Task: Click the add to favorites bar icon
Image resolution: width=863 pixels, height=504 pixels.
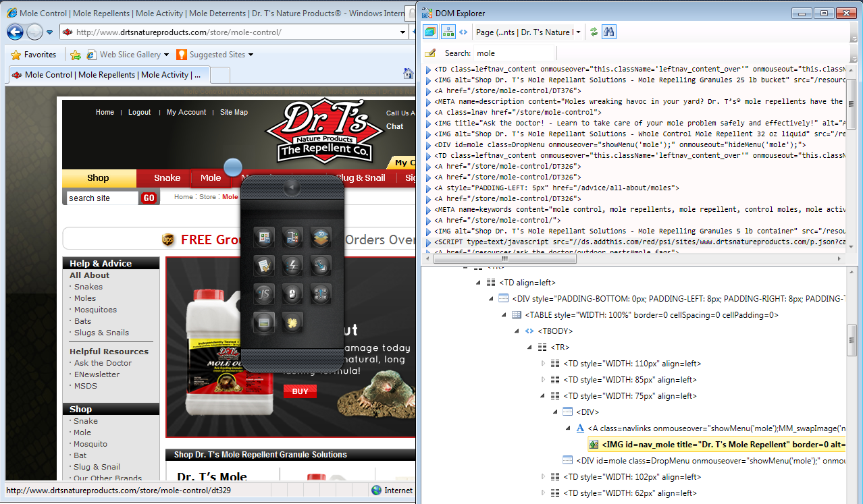Action: pyautogui.click(x=76, y=55)
